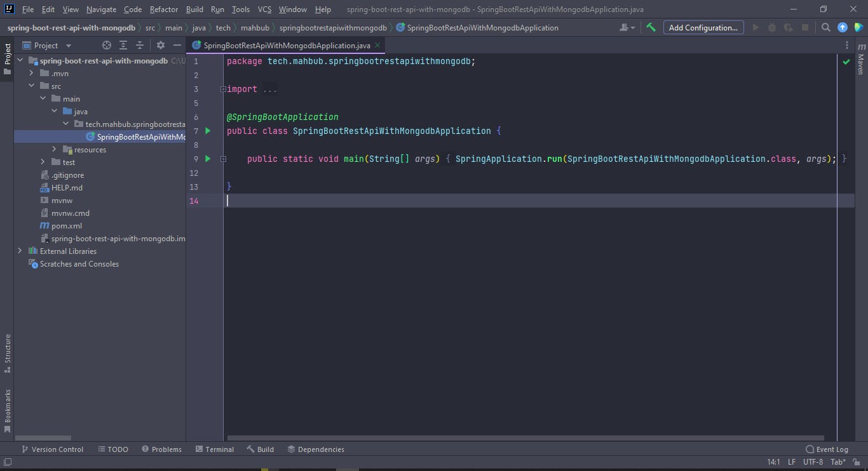
Task: Open the TODO tool window
Action: pyautogui.click(x=113, y=449)
